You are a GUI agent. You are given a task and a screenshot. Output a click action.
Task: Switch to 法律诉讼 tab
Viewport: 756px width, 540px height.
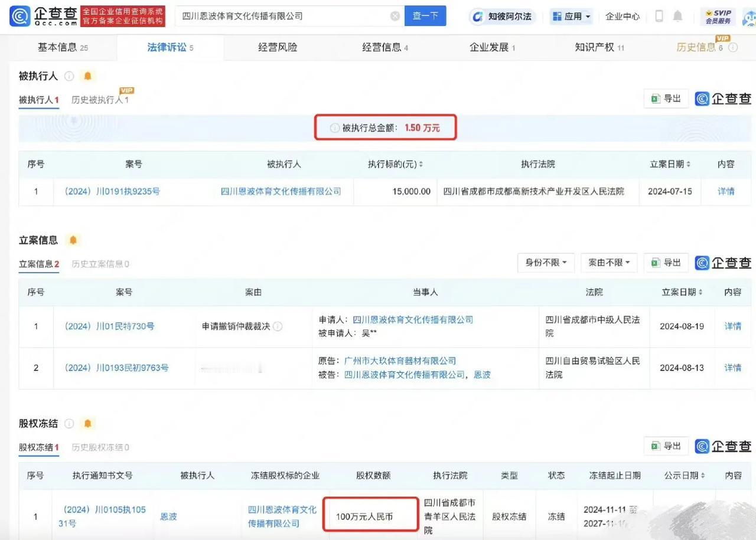(x=170, y=47)
